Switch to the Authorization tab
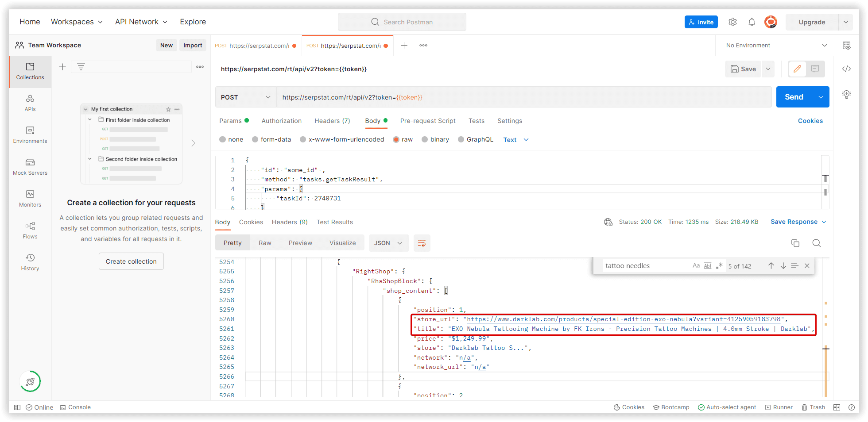The height and width of the screenshot is (422, 868). point(281,121)
